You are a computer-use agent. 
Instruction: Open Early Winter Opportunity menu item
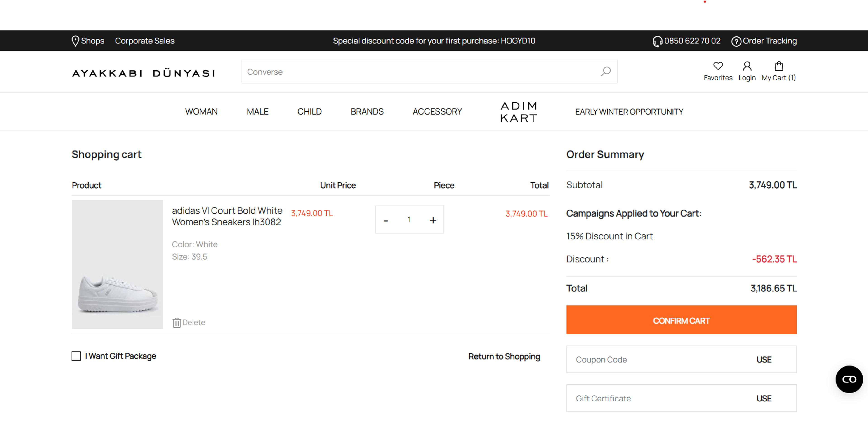(629, 112)
